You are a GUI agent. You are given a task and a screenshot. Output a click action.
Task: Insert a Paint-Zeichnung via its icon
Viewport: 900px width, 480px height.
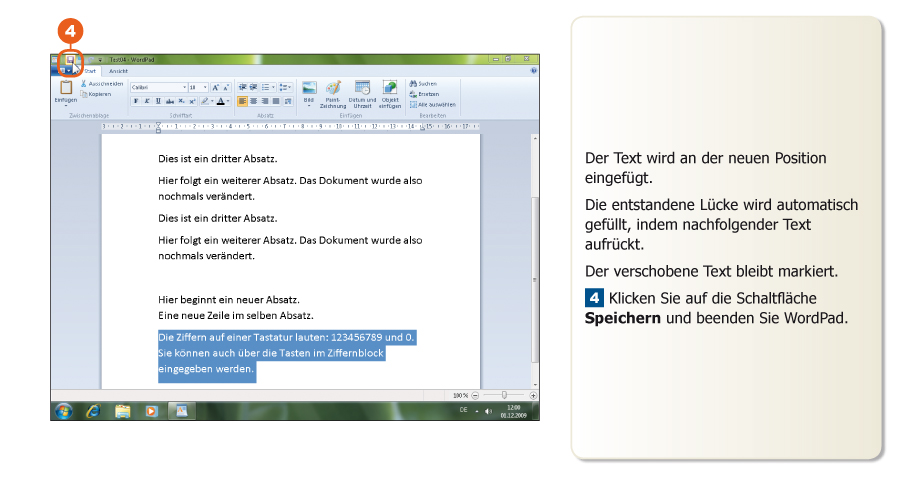tap(333, 88)
